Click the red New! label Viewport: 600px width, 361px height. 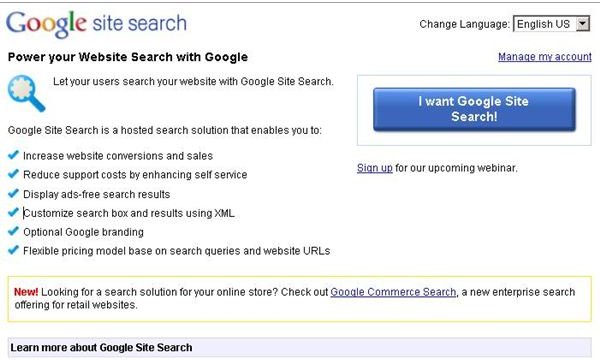(x=26, y=292)
